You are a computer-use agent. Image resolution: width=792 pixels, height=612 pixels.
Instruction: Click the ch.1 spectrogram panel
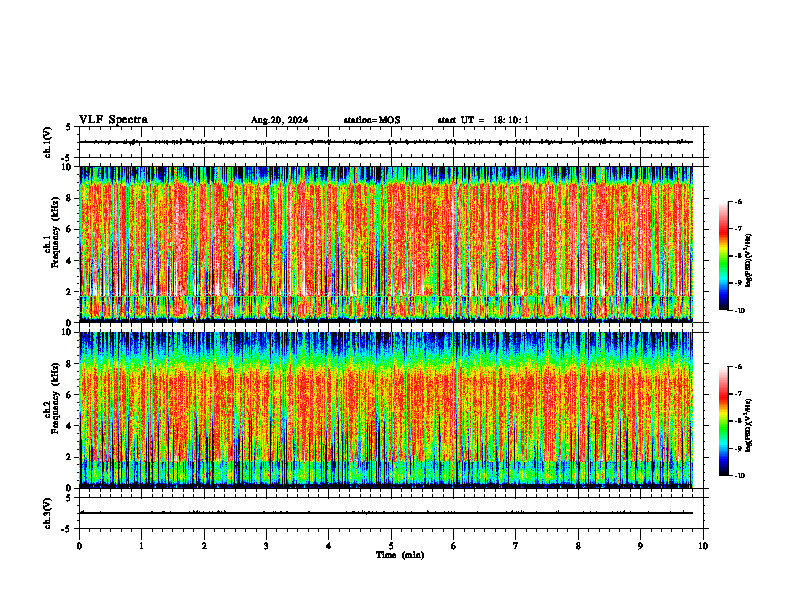pos(386,244)
